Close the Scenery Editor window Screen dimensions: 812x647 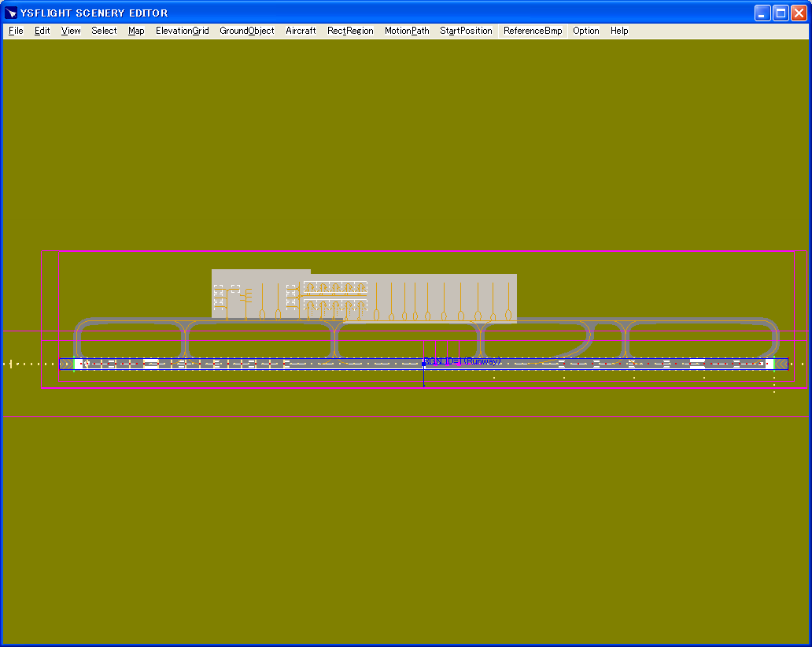pos(799,13)
